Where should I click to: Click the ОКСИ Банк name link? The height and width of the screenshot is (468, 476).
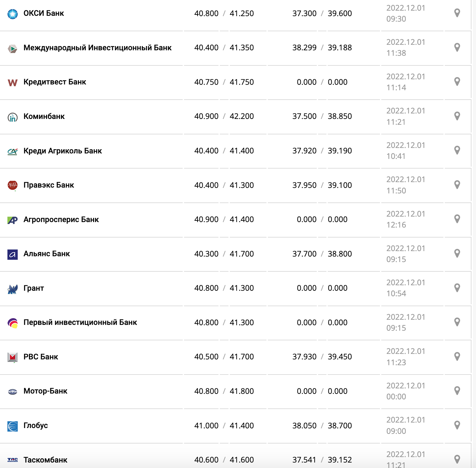44,13
